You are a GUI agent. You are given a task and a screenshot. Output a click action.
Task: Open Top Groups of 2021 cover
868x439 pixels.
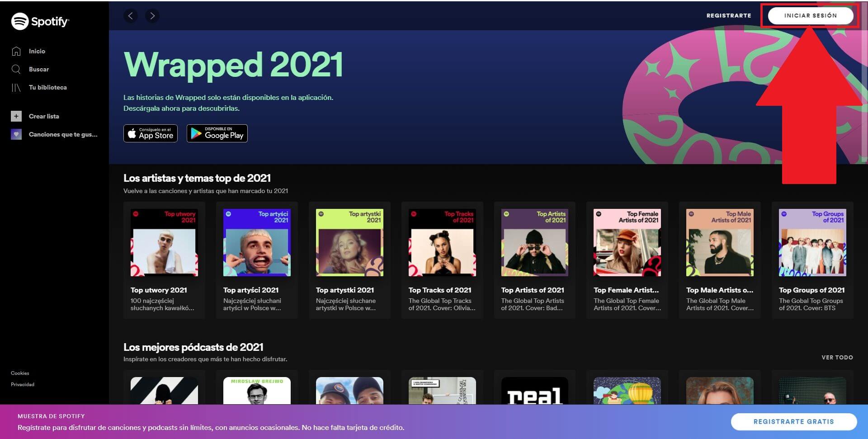pyautogui.click(x=812, y=242)
